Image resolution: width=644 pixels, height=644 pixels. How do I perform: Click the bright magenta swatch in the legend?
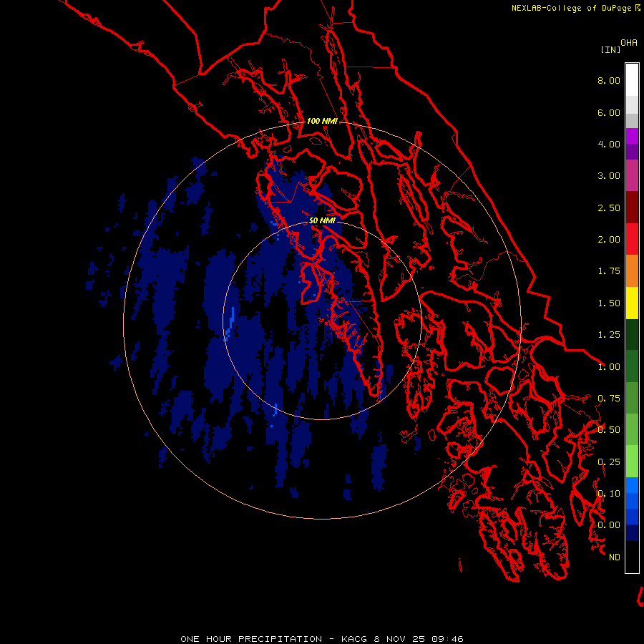[632, 136]
